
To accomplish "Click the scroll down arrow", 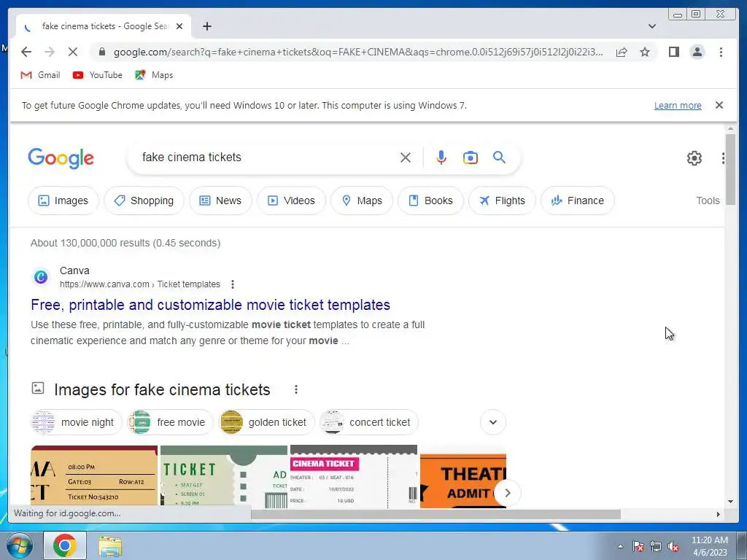I will [x=730, y=502].
